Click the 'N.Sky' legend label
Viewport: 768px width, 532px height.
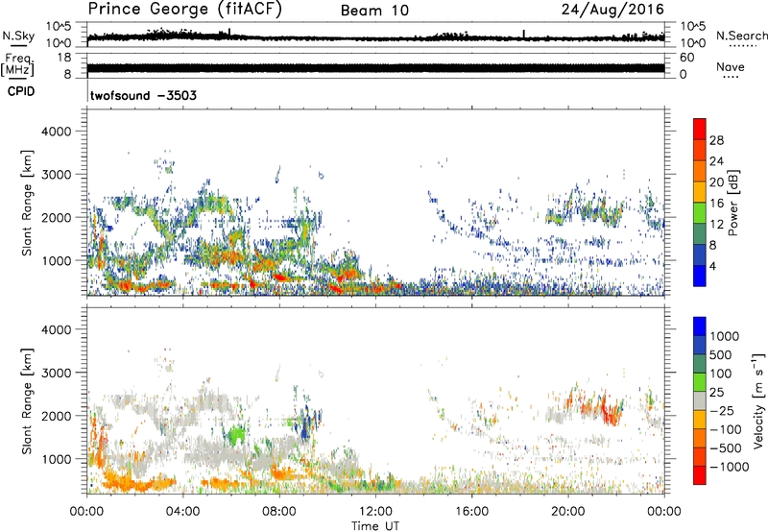(18, 36)
